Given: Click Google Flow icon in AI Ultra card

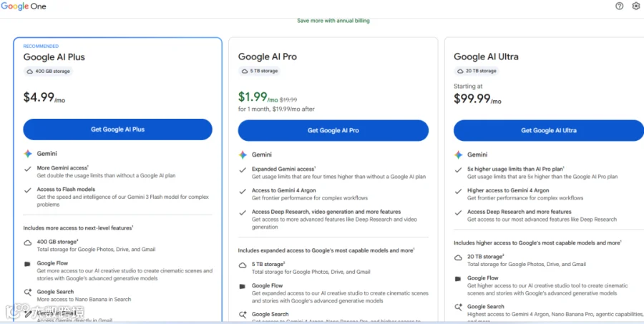Looking at the screenshot, I should pyautogui.click(x=458, y=279).
